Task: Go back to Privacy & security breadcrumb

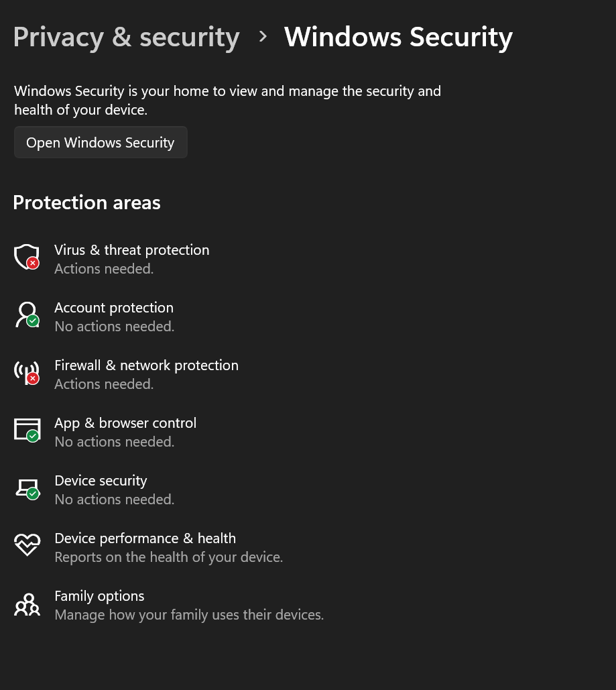Action: [126, 38]
